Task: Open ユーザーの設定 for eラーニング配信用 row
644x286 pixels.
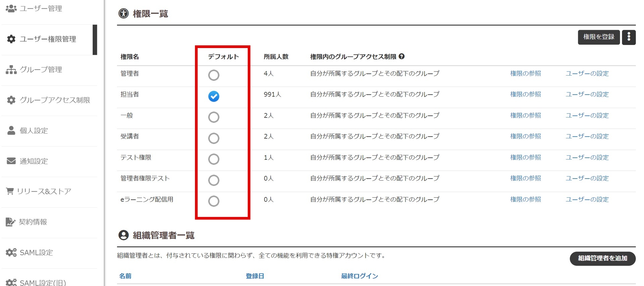Action: 587,199
